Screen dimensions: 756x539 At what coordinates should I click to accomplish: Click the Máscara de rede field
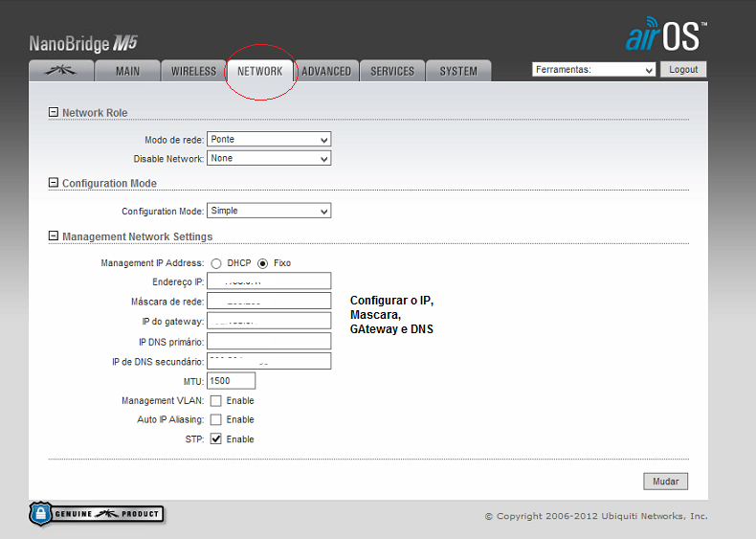pyautogui.click(x=269, y=301)
